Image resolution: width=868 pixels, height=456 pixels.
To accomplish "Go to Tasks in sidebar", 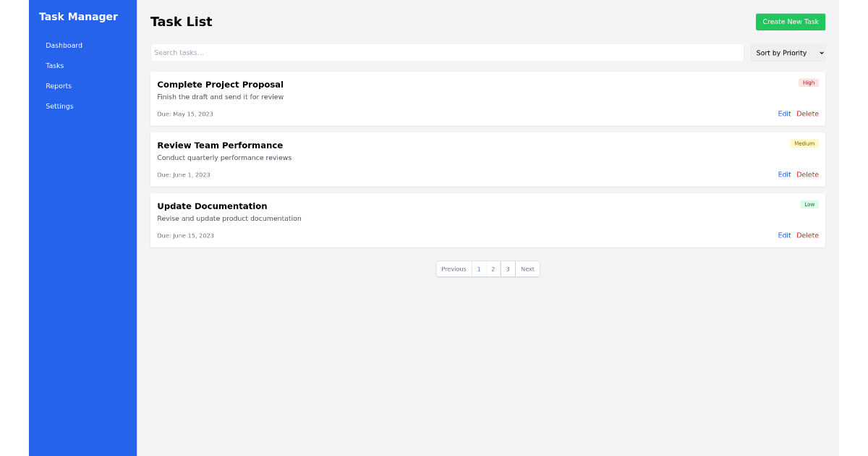I will [55, 66].
